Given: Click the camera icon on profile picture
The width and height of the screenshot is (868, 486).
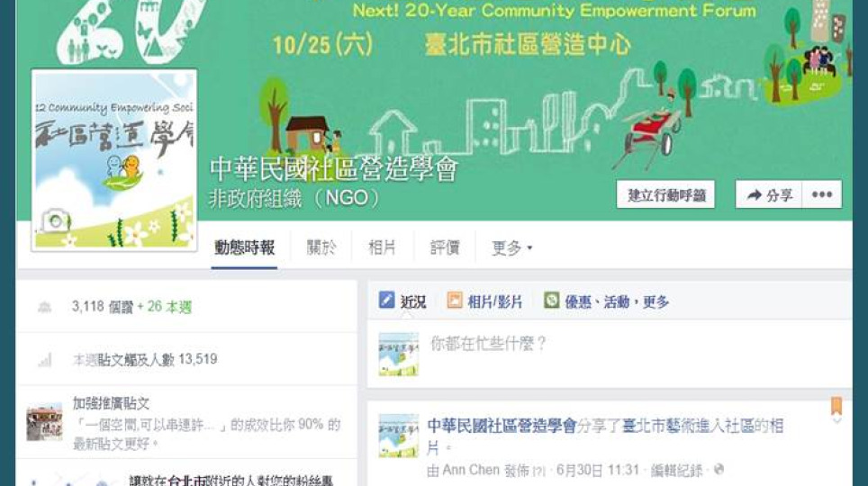Looking at the screenshot, I should pyautogui.click(x=55, y=220).
